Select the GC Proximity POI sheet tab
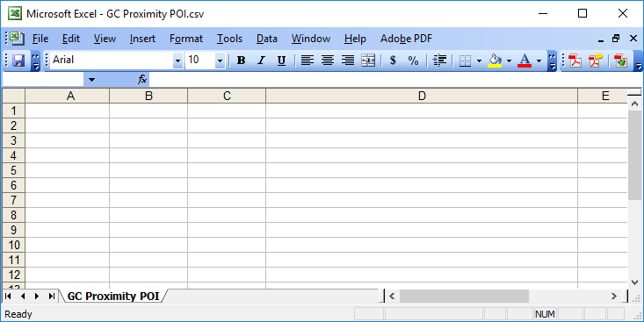The height and width of the screenshot is (322, 644). (x=113, y=297)
